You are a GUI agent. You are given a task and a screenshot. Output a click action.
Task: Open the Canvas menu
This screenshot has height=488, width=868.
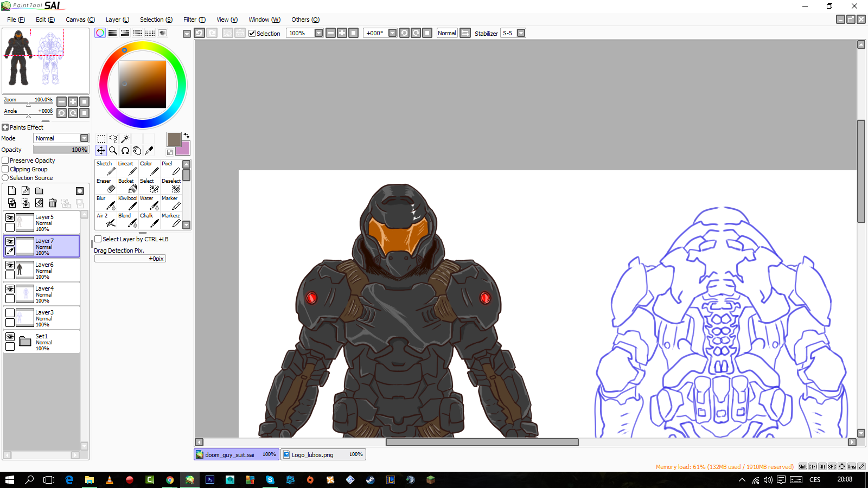(80, 20)
